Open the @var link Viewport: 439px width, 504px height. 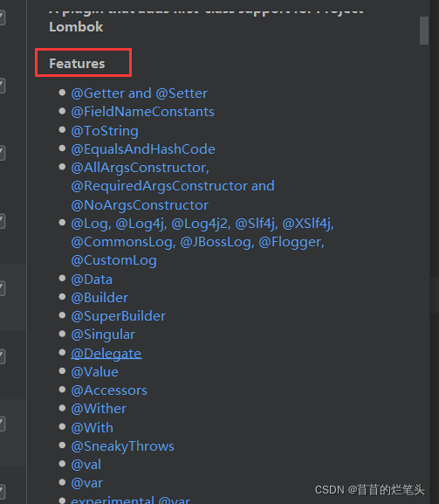point(86,483)
